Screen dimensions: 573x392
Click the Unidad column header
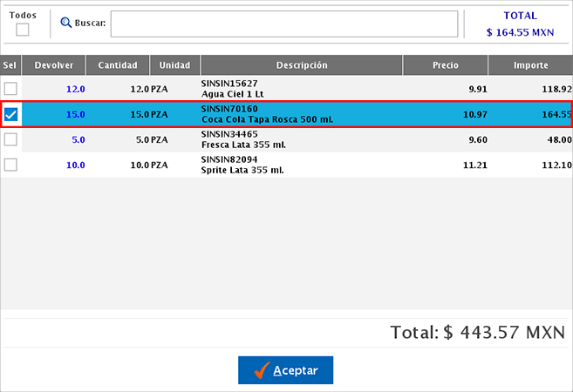point(174,65)
